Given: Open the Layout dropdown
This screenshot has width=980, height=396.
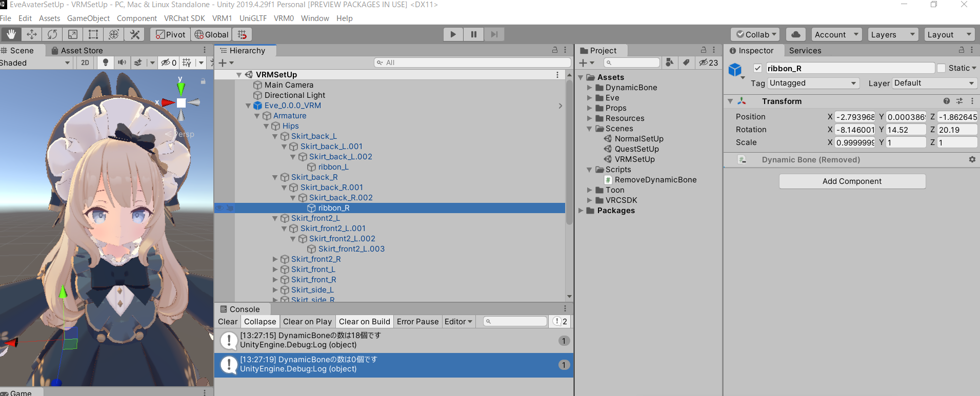Looking at the screenshot, I should click(949, 34).
